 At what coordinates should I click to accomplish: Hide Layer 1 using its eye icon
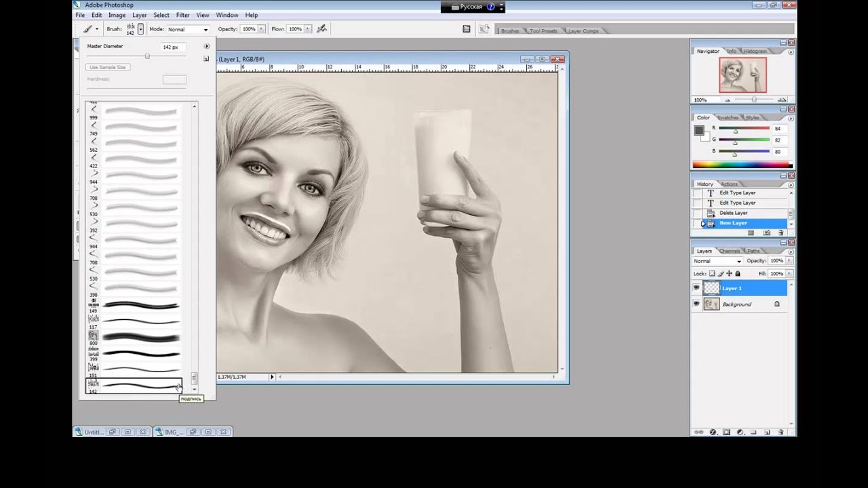[696, 288]
